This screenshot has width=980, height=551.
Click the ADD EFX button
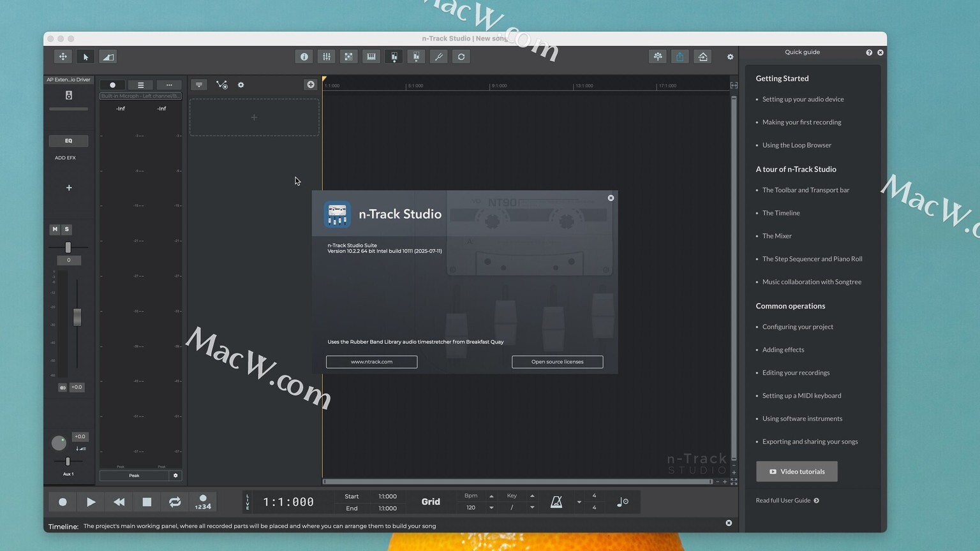click(65, 158)
